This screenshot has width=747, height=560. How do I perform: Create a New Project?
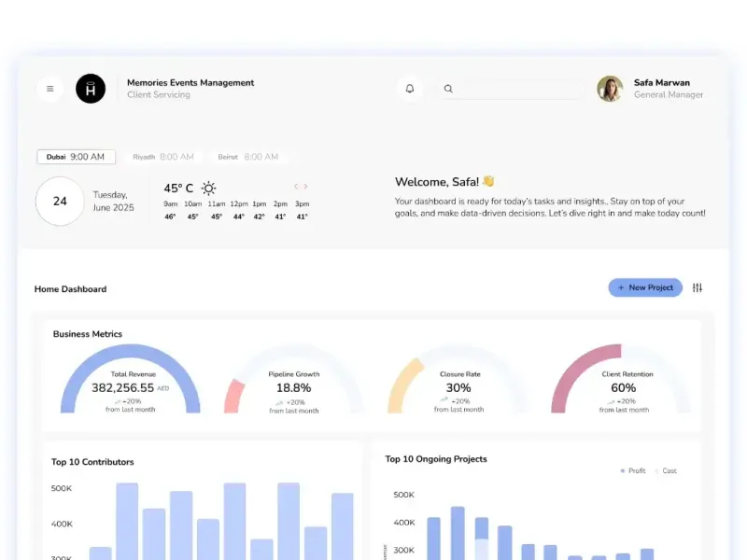(x=645, y=287)
